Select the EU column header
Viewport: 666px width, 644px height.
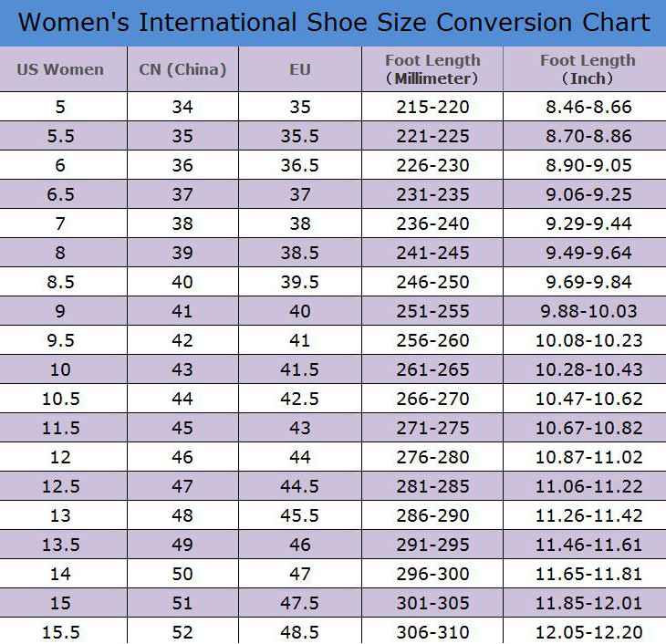click(300, 68)
